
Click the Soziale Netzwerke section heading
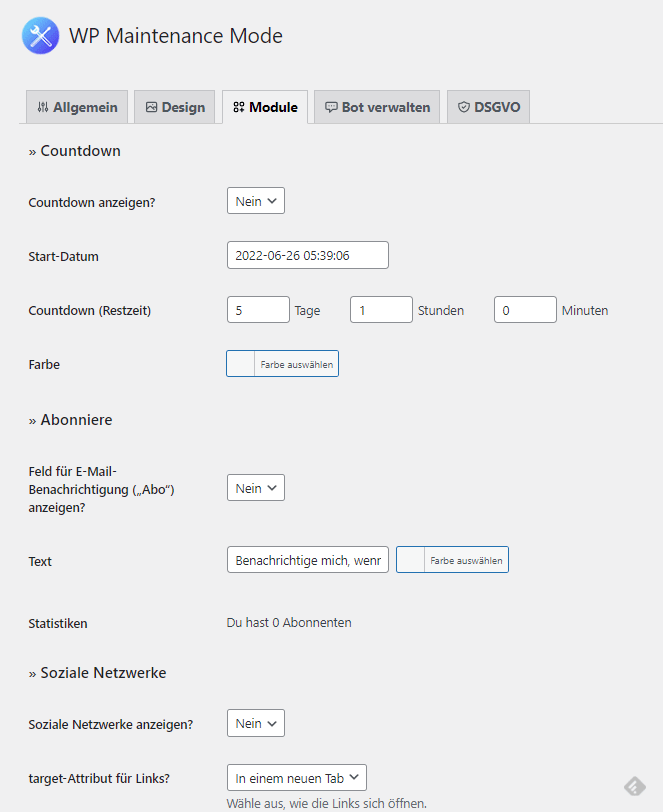[97, 673]
